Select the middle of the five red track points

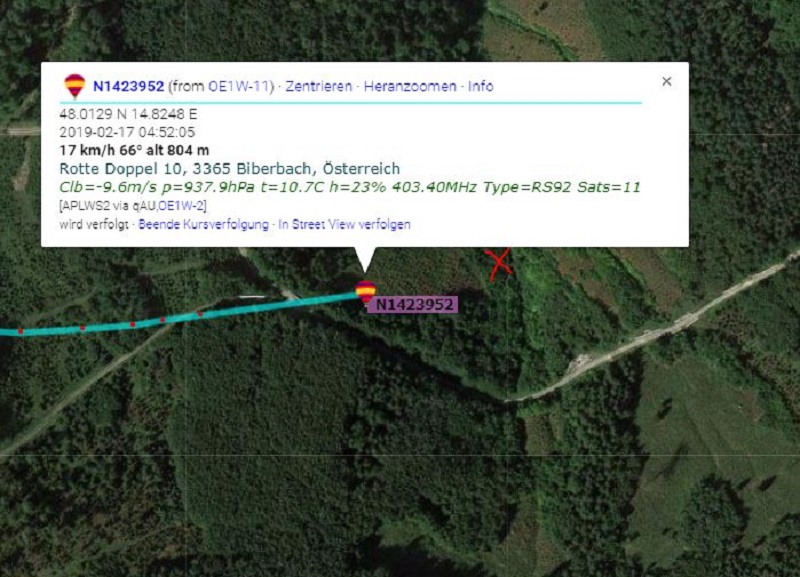(x=133, y=324)
